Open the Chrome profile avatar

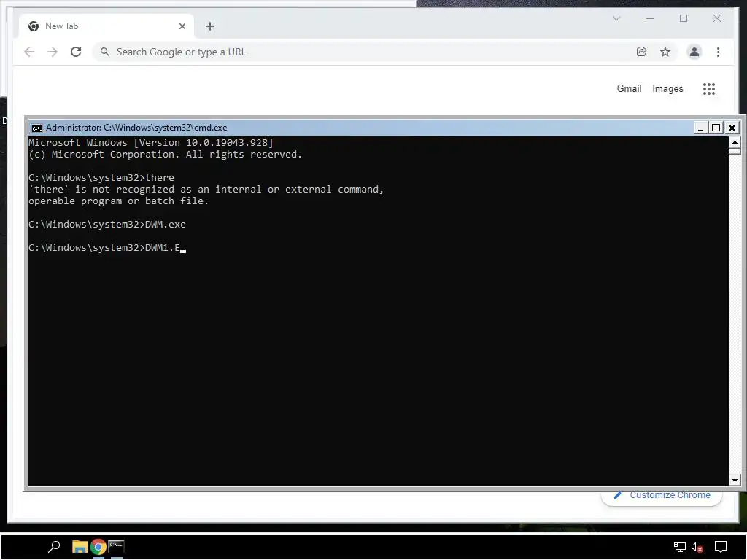[x=694, y=52]
